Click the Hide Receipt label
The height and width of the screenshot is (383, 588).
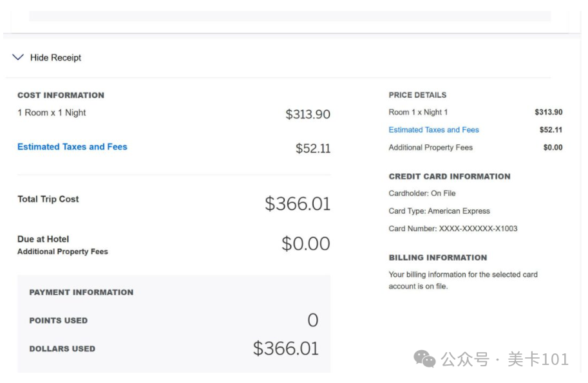click(x=55, y=58)
